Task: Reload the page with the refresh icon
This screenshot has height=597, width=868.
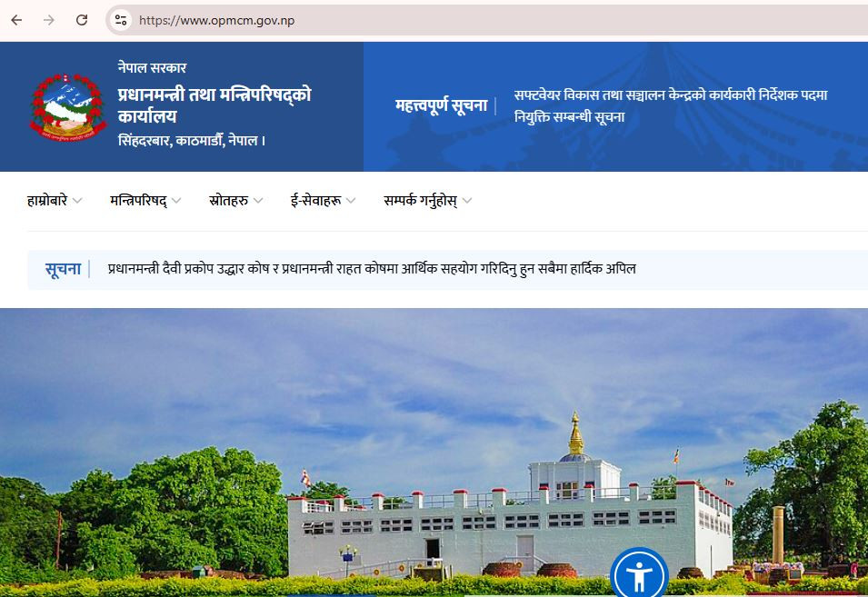Action: 82,21
